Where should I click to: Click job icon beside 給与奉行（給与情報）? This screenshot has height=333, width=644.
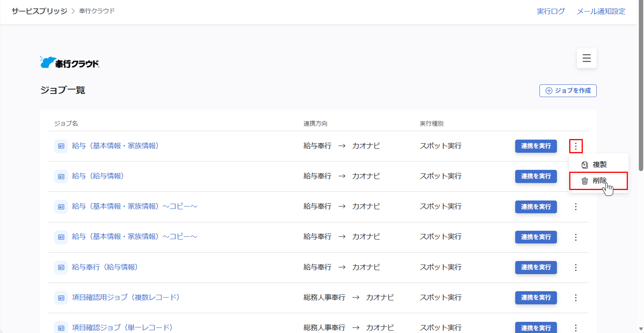pos(61,268)
